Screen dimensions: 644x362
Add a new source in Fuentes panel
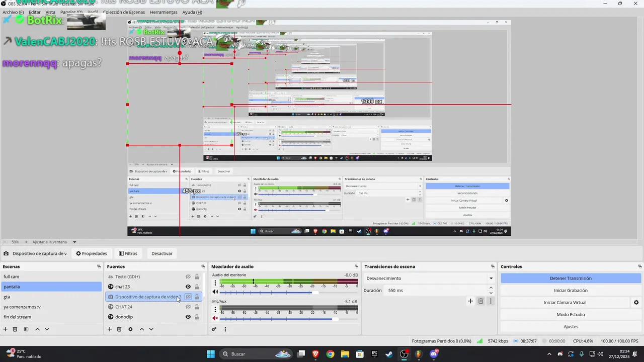point(110,329)
